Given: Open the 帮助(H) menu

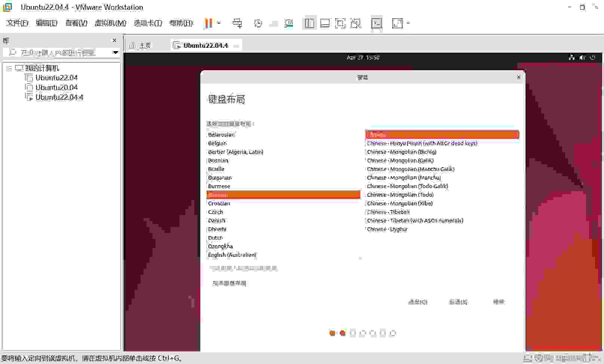Looking at the screenshot, I should (x=181, y=23).
